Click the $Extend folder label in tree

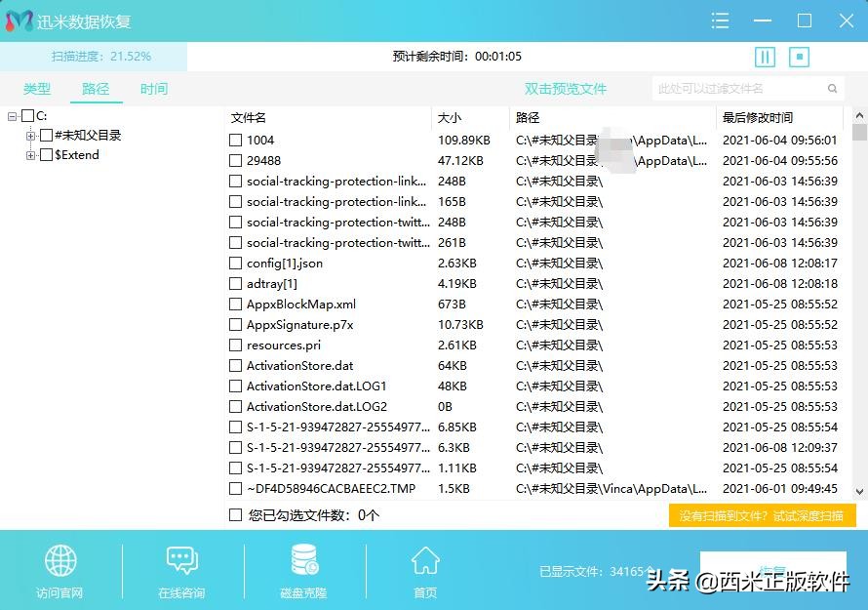click(77, 154)
